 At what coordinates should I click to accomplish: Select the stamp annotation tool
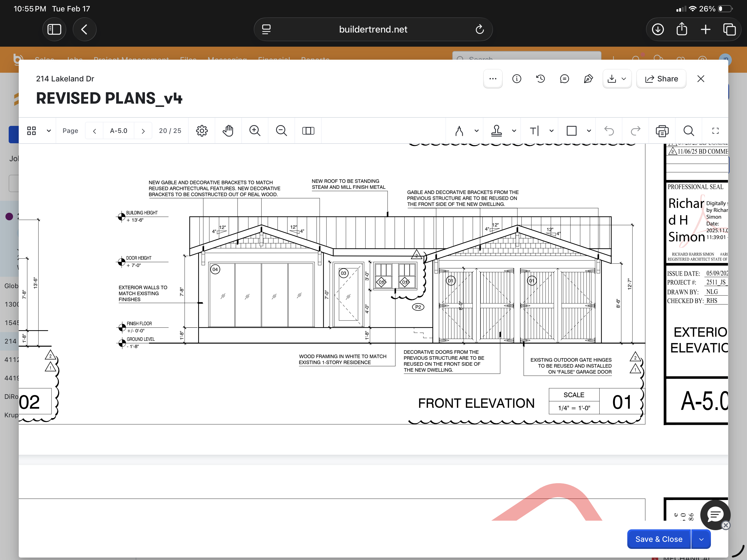point(496,131)
